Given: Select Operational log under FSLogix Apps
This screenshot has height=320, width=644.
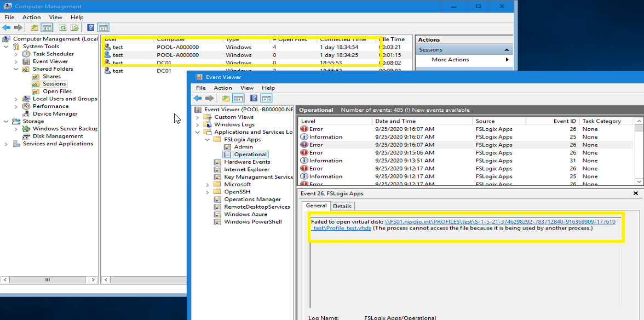Looking at the screenshot, I should tap(251, 155).
